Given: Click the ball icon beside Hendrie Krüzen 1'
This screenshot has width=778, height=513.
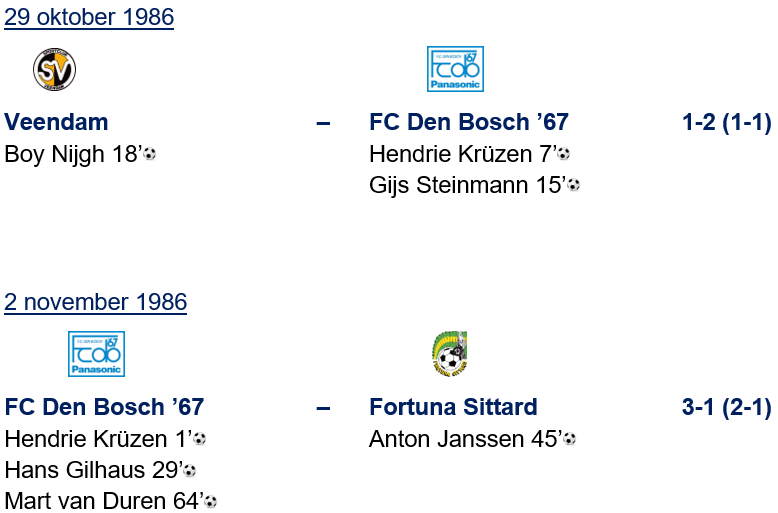Looking at the screenshot, I should coord(200,439).
